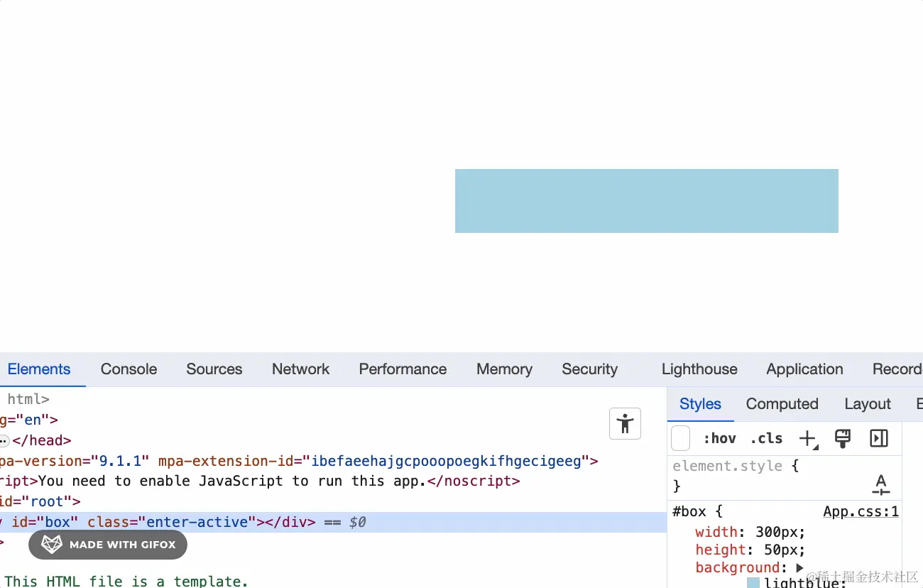Switch to the Elements tab

(39, 369)
